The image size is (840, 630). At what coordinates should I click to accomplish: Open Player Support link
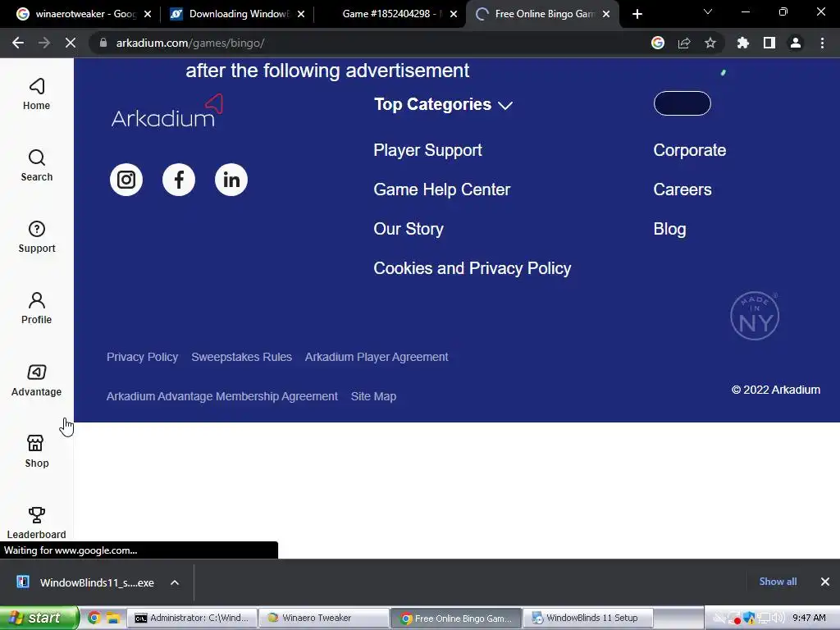tap(427, 151)
